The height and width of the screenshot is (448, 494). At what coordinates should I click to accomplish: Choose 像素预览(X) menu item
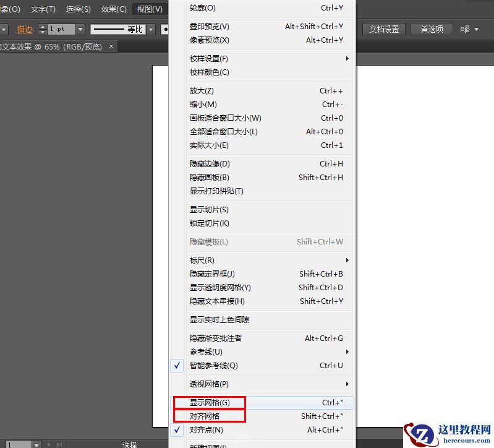pyautogui.click(x=271, y=40)
